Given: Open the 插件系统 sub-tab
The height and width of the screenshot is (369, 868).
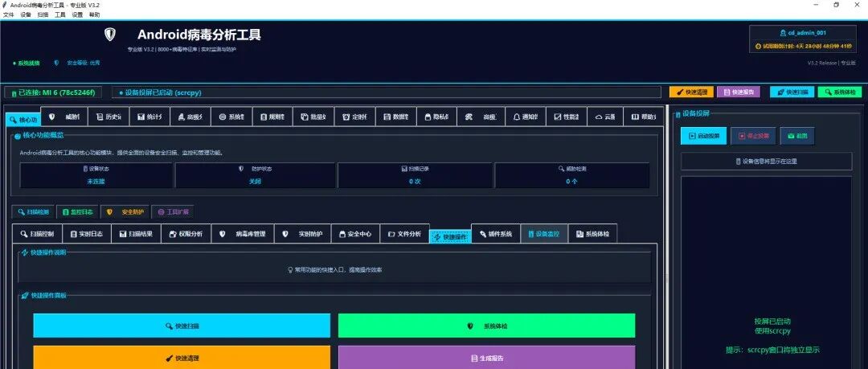Looking at the screenshot, I should pos(496,234).
